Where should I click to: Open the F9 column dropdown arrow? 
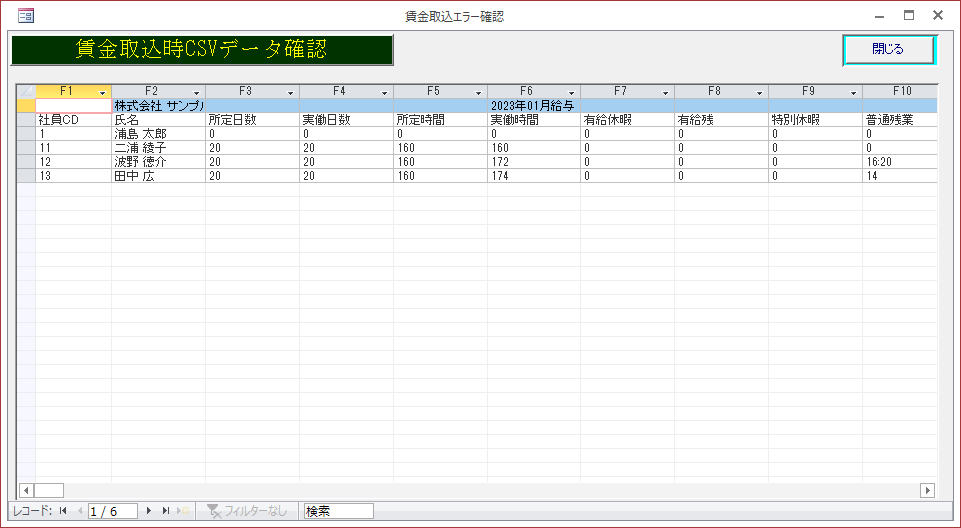[853, 92]
